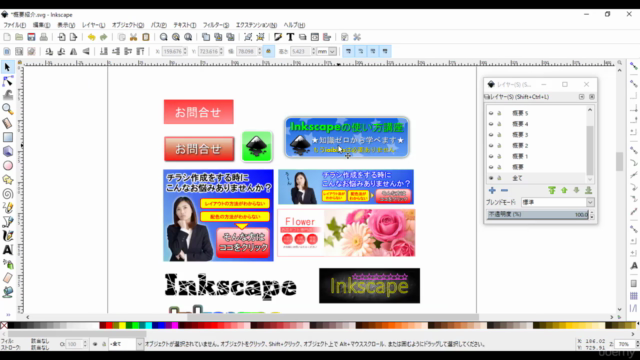Select the Calligraphy tool
Viewport: 640px width, 360px height.
[x=7, y=236]
